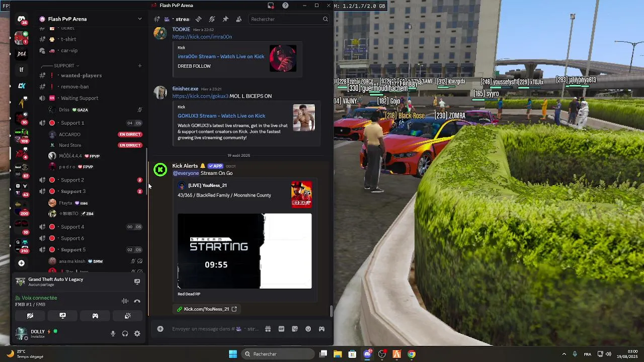Click ACCARDO's EN DIRECT badge
This screenshot has height=362, width=644.
click(130, 135)
